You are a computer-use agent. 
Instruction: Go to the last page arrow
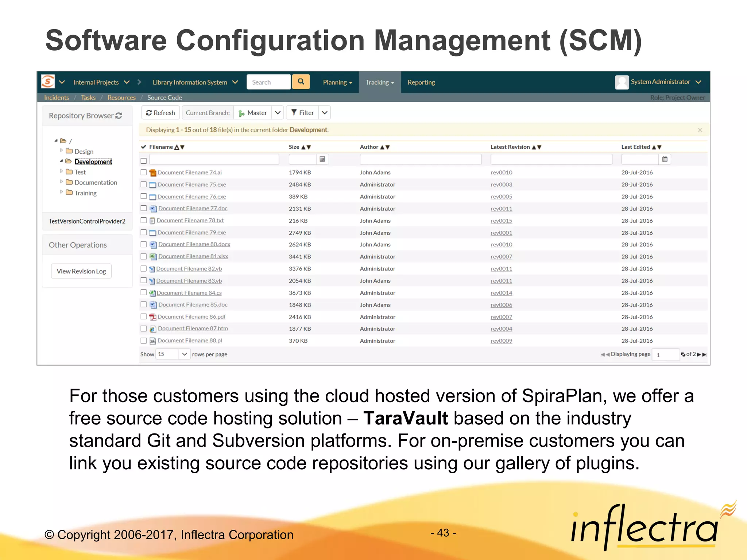704,354
